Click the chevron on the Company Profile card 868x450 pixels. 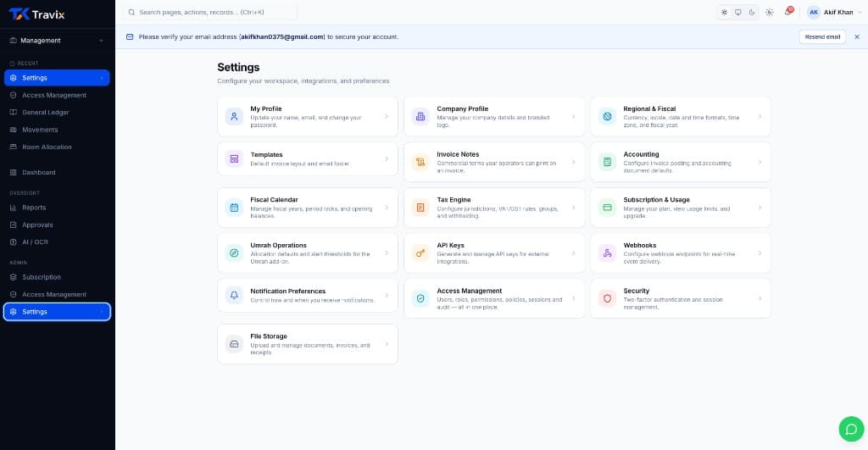coord(574,117)
